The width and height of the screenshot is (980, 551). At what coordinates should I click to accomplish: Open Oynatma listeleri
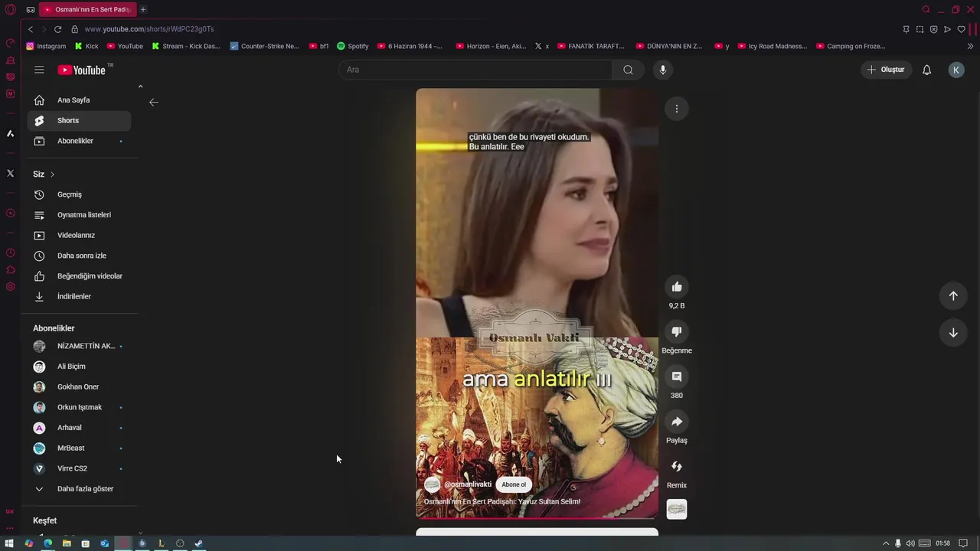point(79,215)
